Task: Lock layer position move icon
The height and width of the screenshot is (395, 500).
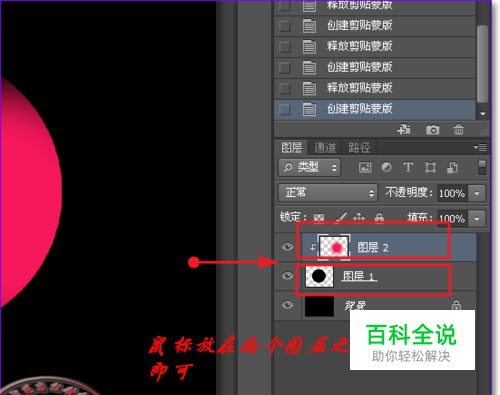Action: tap(359, 218)
